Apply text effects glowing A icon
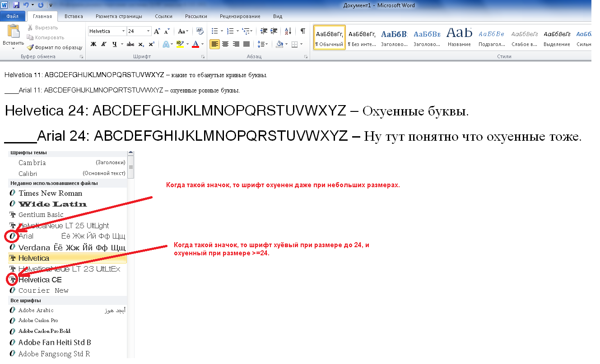Screen dimensions: 600x364 tap(165, 44)
